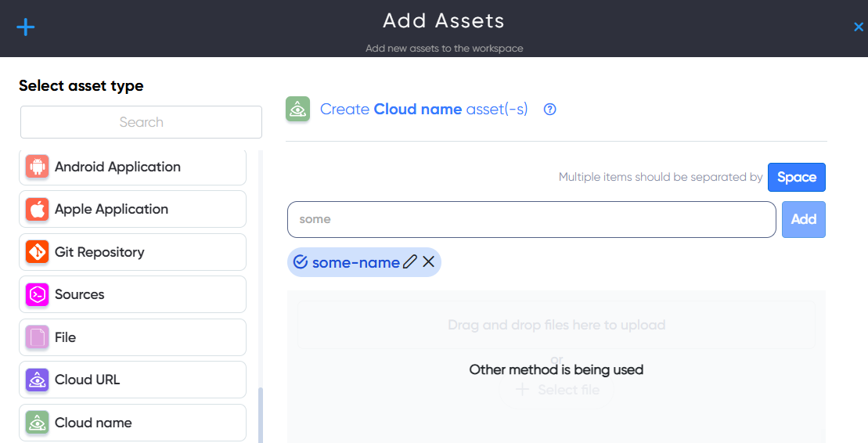
Task: Click the Cloud URL purple eye icon
Action: (37, 380)
